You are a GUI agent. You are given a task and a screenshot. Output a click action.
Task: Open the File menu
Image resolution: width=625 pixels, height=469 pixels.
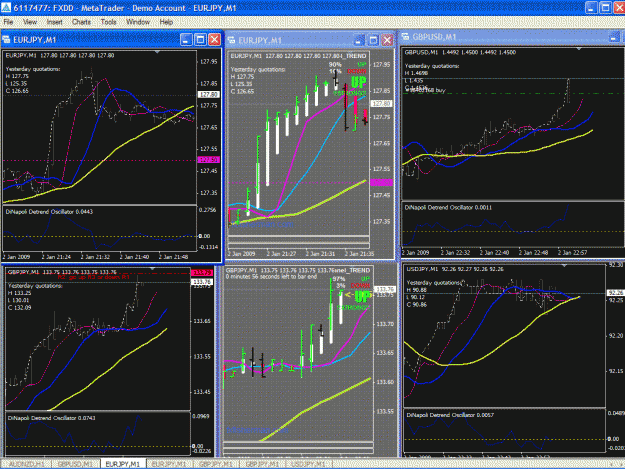8,22
